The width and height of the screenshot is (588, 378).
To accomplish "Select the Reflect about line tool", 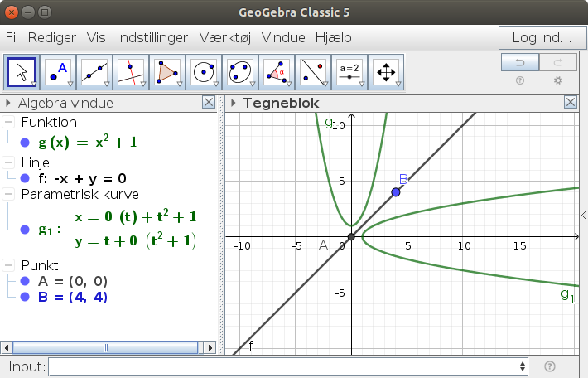I will coord(313,72).
